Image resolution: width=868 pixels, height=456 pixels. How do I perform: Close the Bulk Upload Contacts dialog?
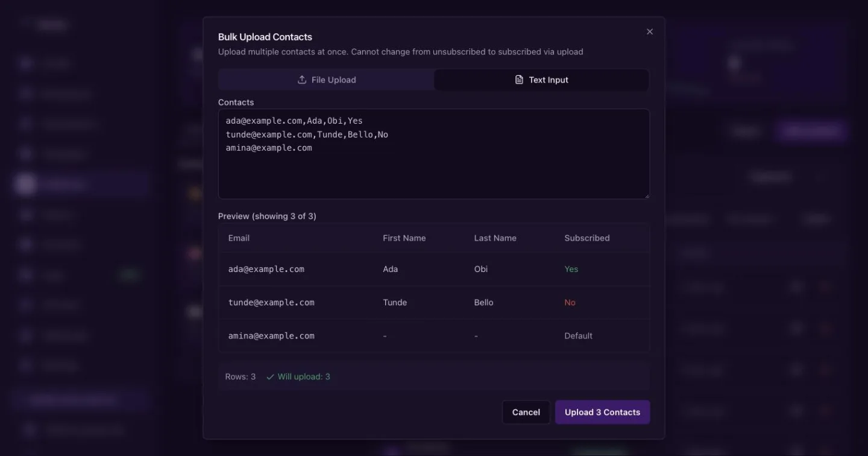click(649, 32)
